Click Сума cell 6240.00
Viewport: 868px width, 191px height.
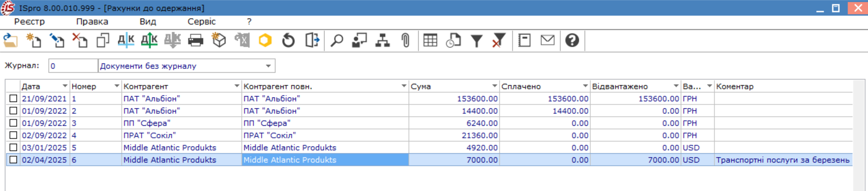(454, 123)
